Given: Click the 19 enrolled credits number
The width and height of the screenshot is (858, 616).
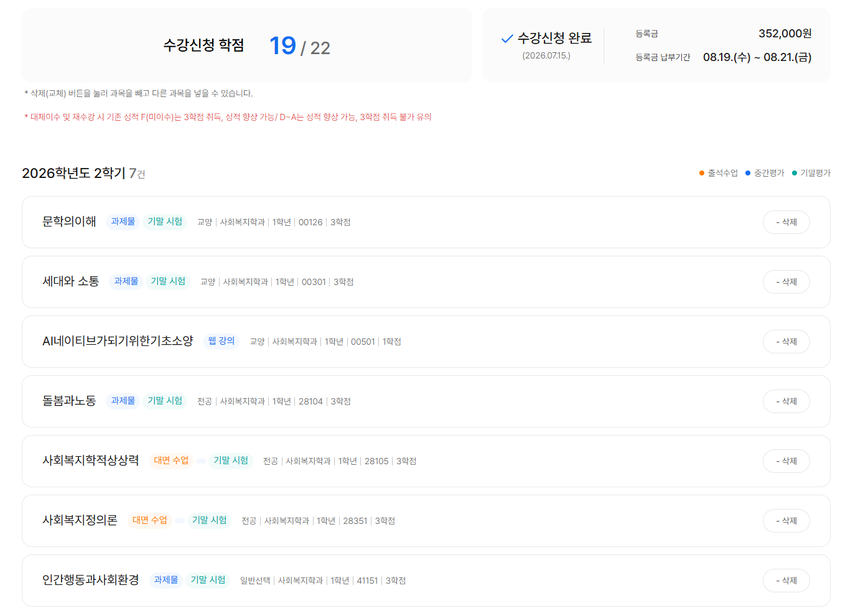Looking at the screenshot, I should [x=282, y=45].
